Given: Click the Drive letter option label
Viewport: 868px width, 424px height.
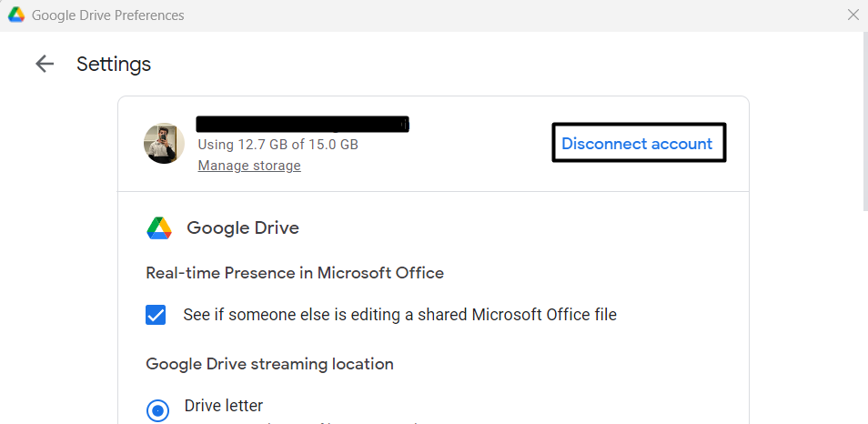Looking at the screenshot, I should (x=224, y=406).
